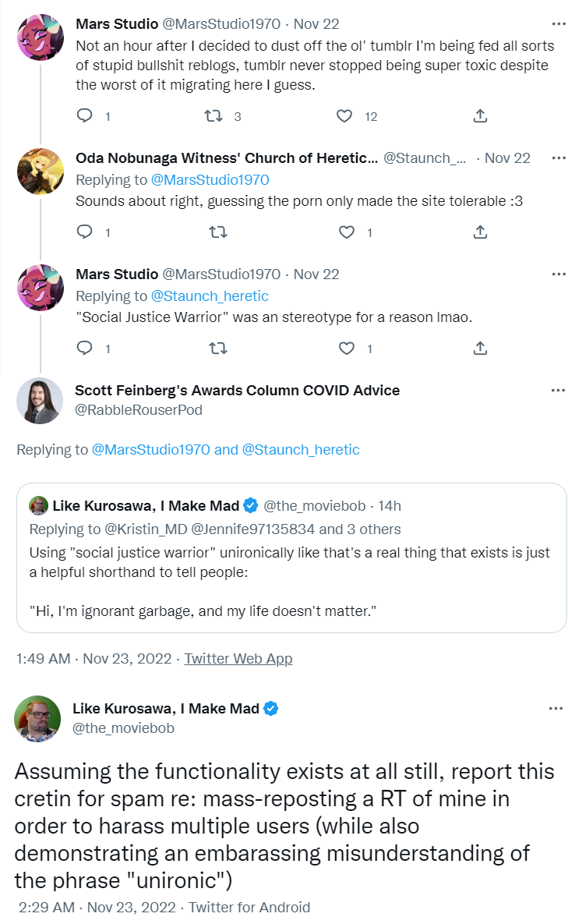Click the Twitter Web App source link
The image size is (568, 924).
[x=238, y=658]
